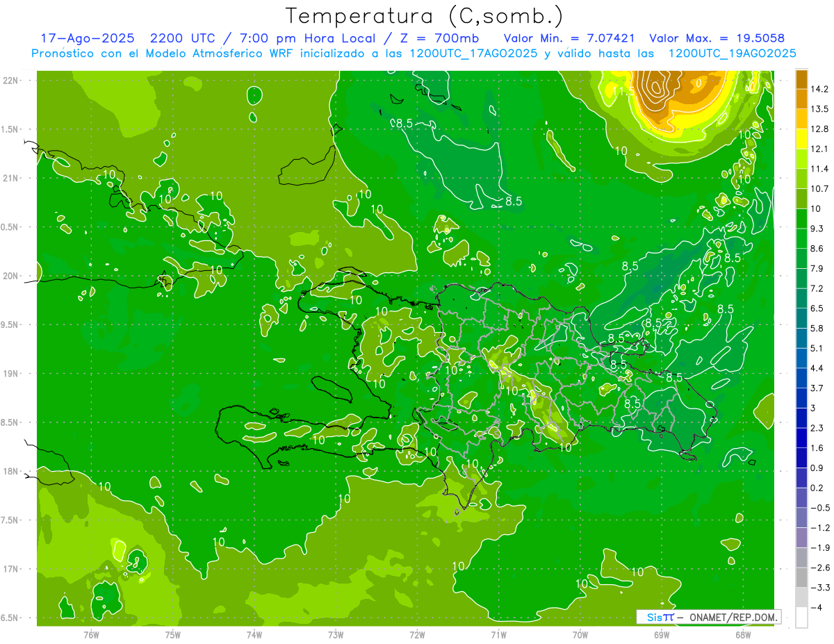Click the '8.6' legend value
The height and width of the screenshot is (644, 834).
tap(818, 248)
